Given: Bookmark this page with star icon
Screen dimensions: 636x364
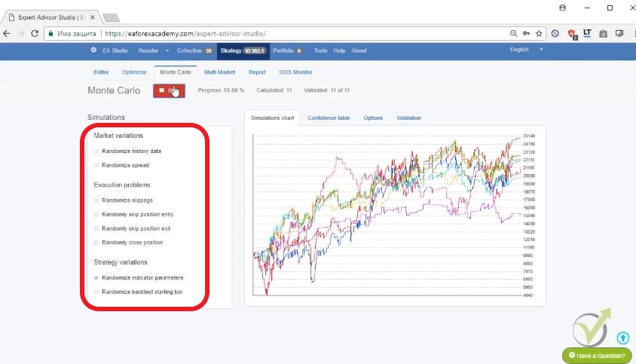Looking at the screenshot, I should click(x=539, y=33).
